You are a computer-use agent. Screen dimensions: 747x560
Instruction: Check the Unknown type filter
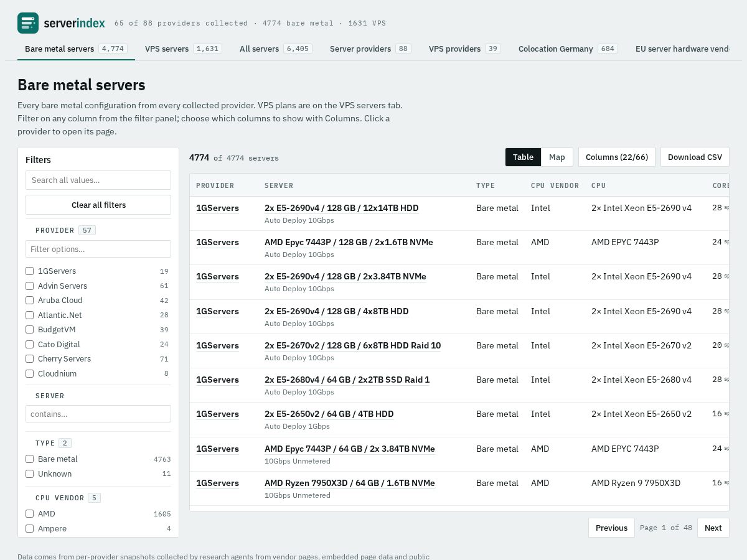click(x=29, y=474)
